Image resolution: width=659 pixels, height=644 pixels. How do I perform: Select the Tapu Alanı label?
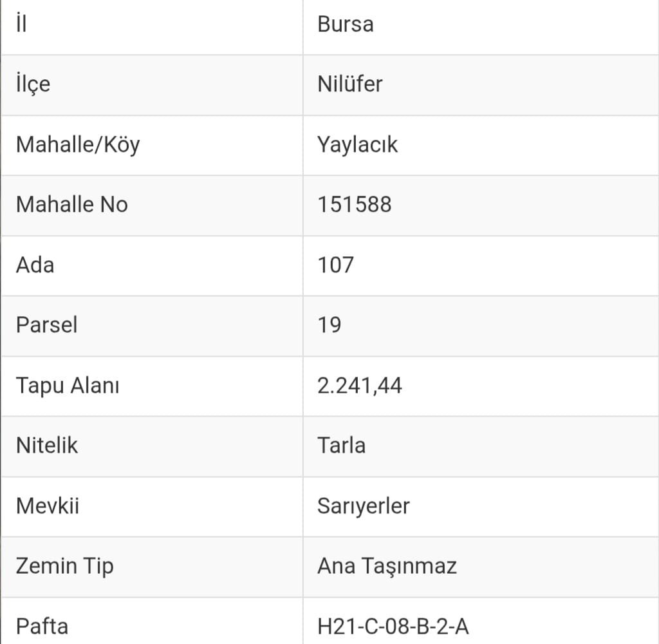point(67,386)
